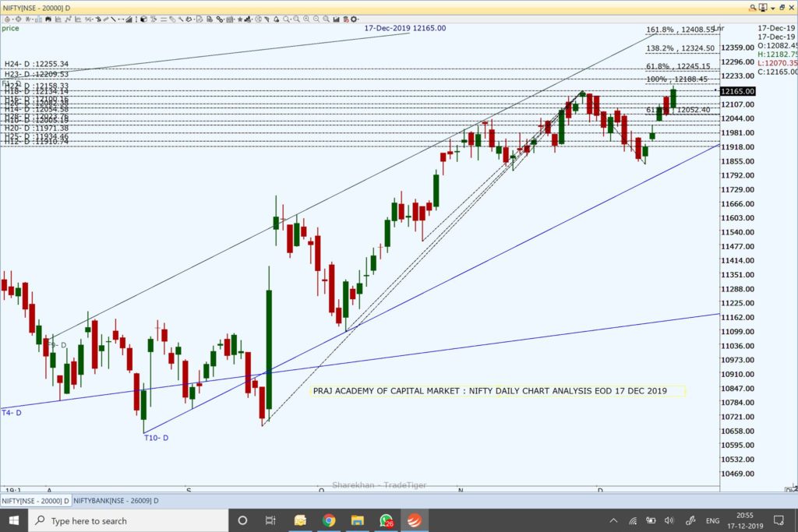
Task: Select the PRAJ ACADEMY annotation text box
Action: click(498, 391)
